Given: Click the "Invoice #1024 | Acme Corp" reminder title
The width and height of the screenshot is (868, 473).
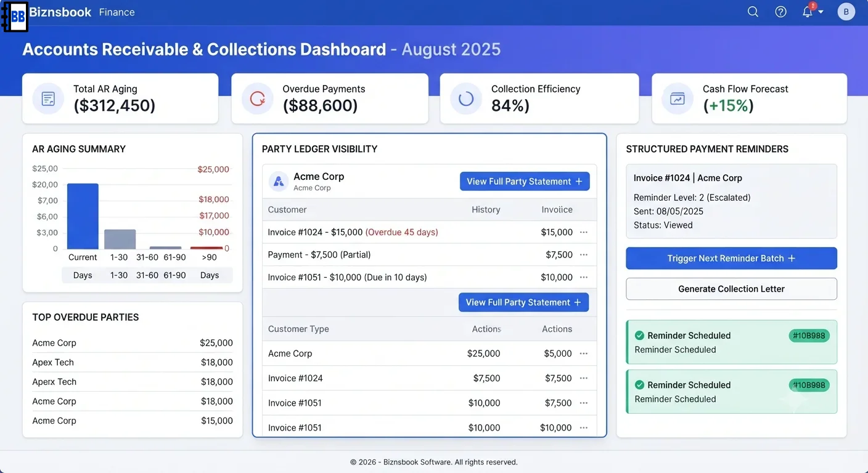Looking at the screenshot, I should point(688,178).
